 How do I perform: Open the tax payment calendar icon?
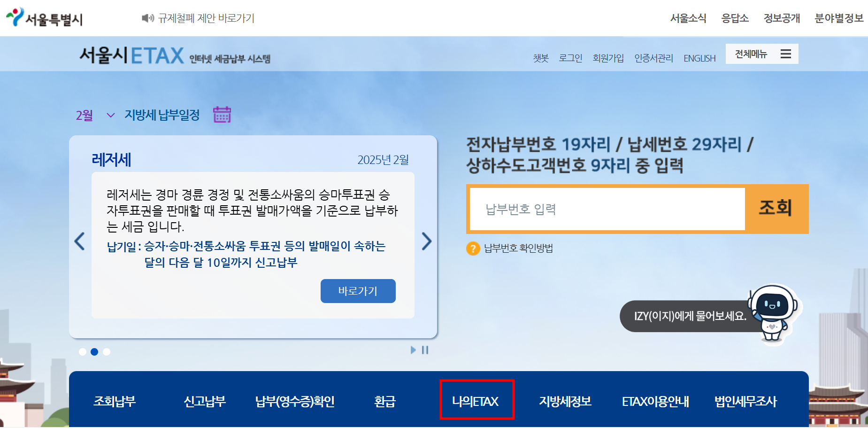point(222,114)
